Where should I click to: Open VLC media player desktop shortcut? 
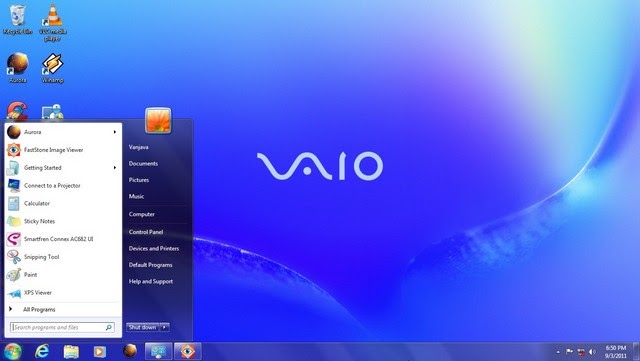(x=53, y=22)
